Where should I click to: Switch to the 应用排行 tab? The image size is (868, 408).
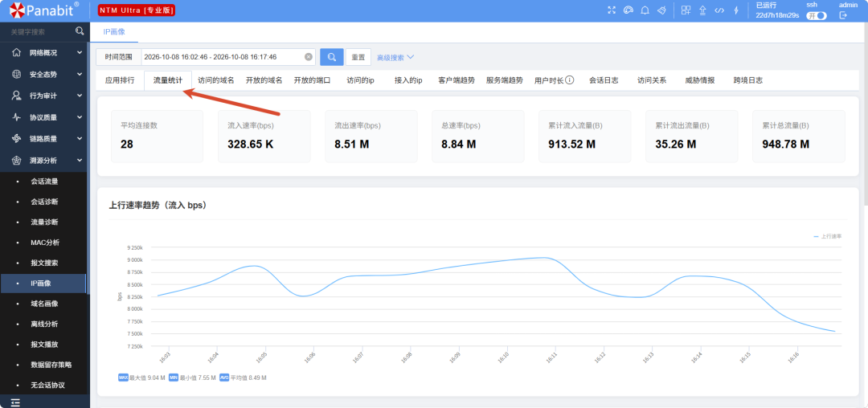click(120, 80)
